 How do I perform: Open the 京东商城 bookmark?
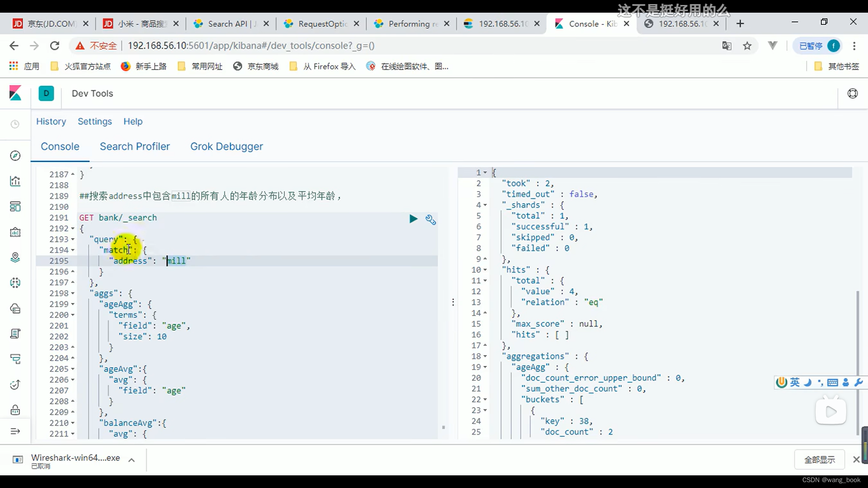click(x=256, y=66)
